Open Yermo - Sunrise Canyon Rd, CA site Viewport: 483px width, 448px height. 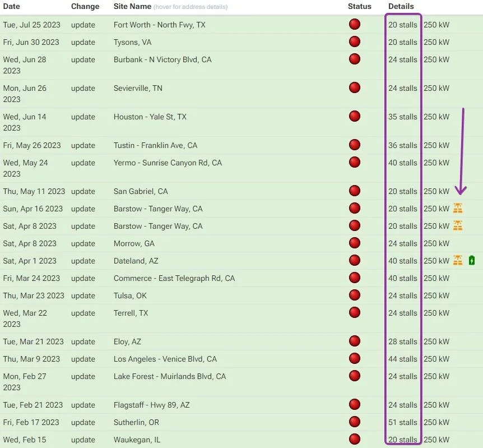[x=168, y=163]
